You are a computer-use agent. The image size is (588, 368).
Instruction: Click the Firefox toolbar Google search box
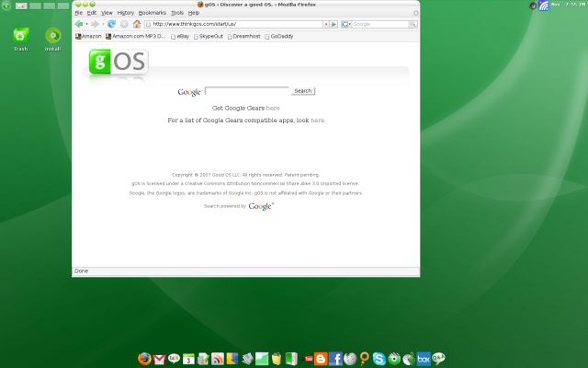click(380, 24)
